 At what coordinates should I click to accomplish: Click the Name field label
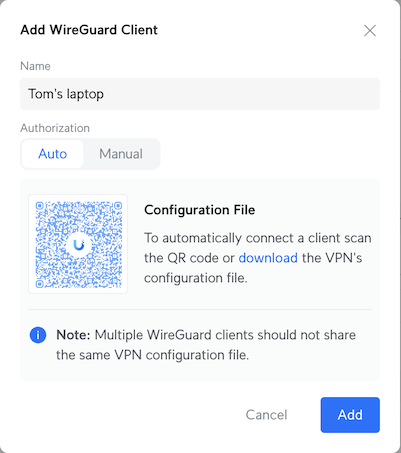pos(35,66)
